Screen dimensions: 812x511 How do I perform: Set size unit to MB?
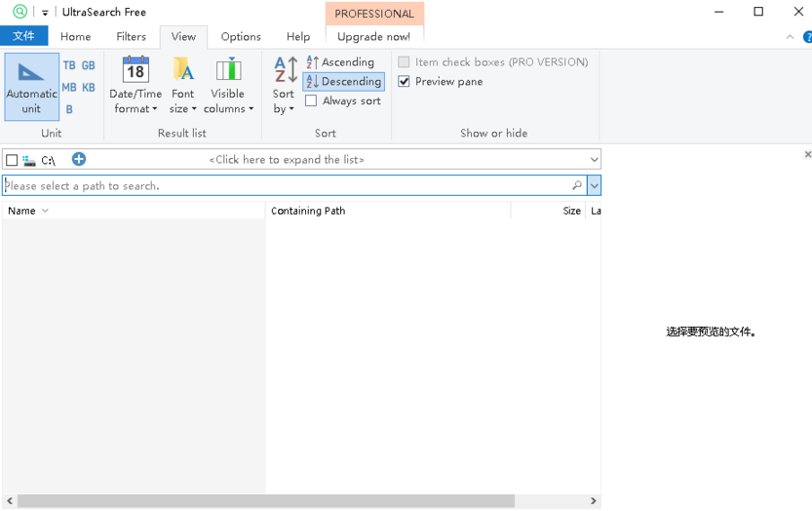pyautogui.click(x=69, y=88)
